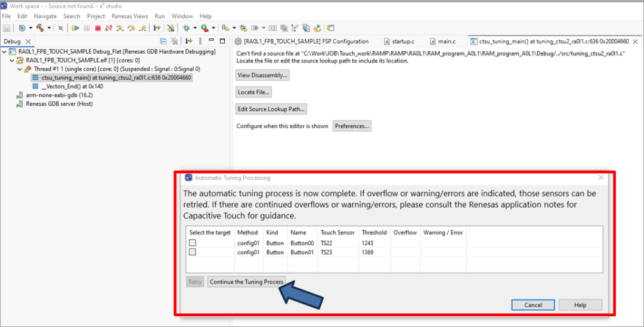644x327 pixels.
Task: Click the 1369 threshold value
Action: 367,252
